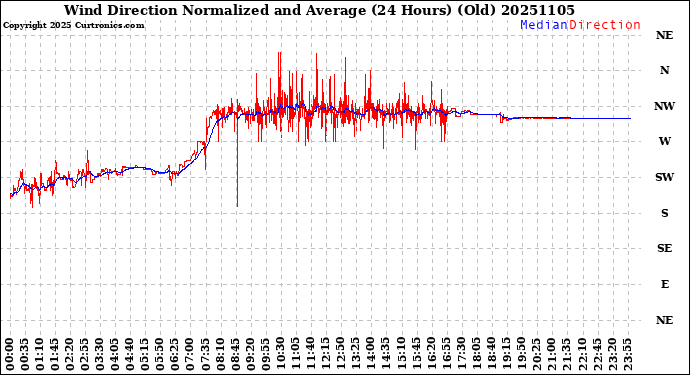This screenshot has height=375, width=690.
Task: Click the 18:40 time axis label
Action: (491, 355)
